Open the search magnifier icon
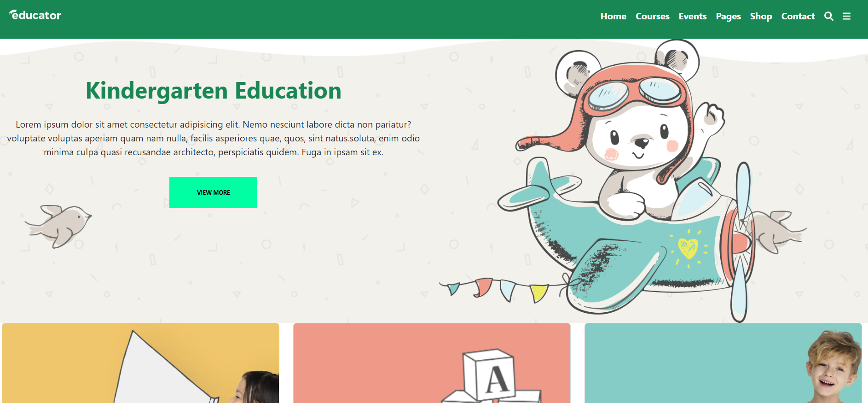This screenshot has width=868, height=403. (828, 16)
